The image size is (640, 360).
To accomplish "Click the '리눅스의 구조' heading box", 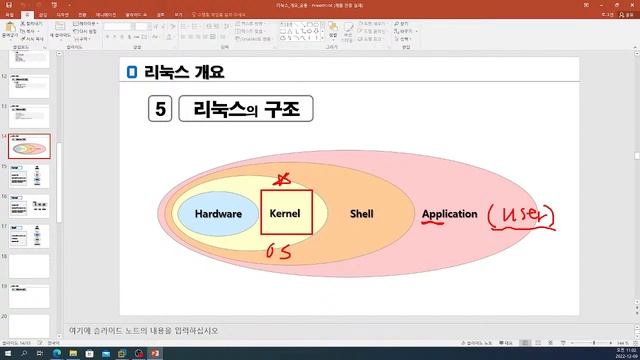I will click(246, 109).
